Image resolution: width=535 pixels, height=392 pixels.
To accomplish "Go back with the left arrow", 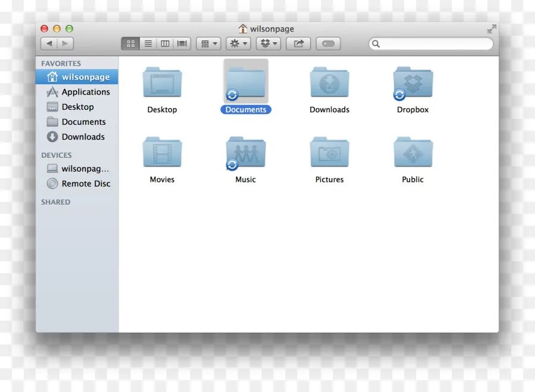I will pos(49,43).
